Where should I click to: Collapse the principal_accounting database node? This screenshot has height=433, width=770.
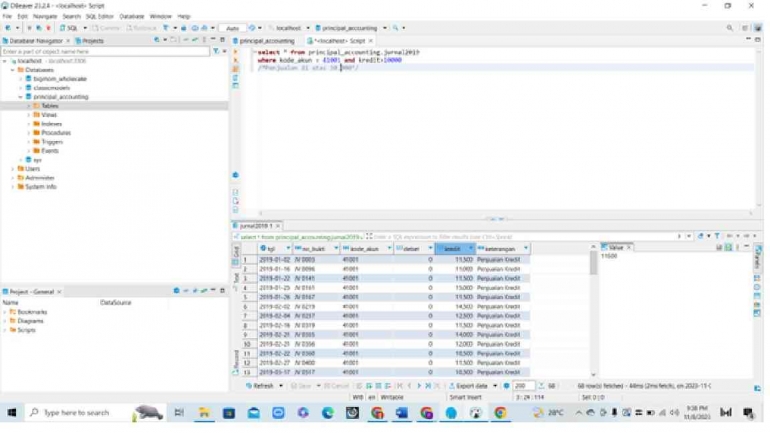coord(21,97)
